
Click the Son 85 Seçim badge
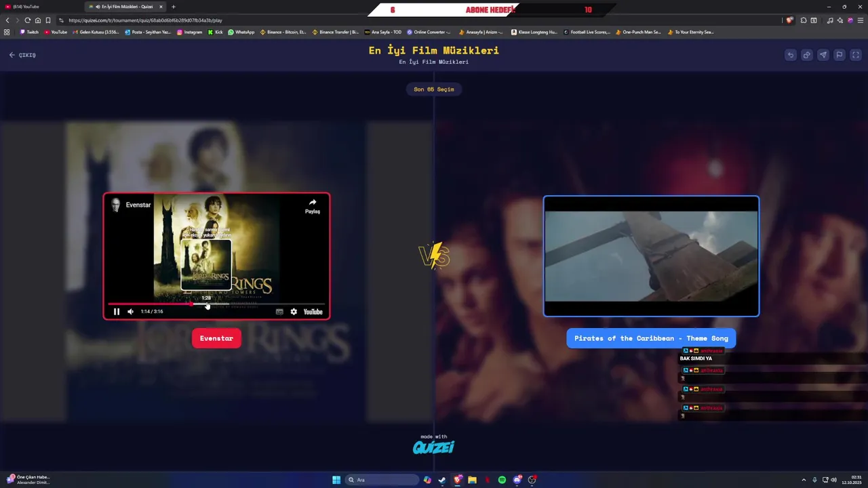[x=434, y=89]
